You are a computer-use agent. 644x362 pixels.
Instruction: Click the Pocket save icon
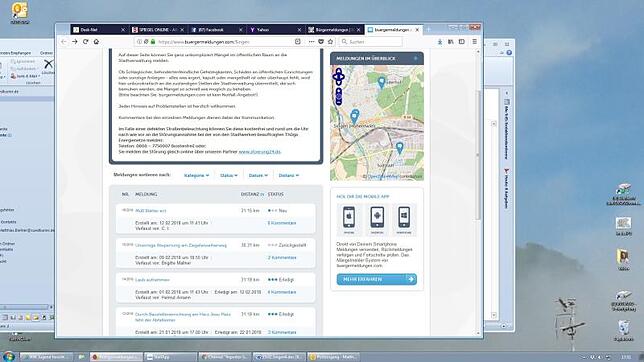pyautogui.click(x=321, y=42)
